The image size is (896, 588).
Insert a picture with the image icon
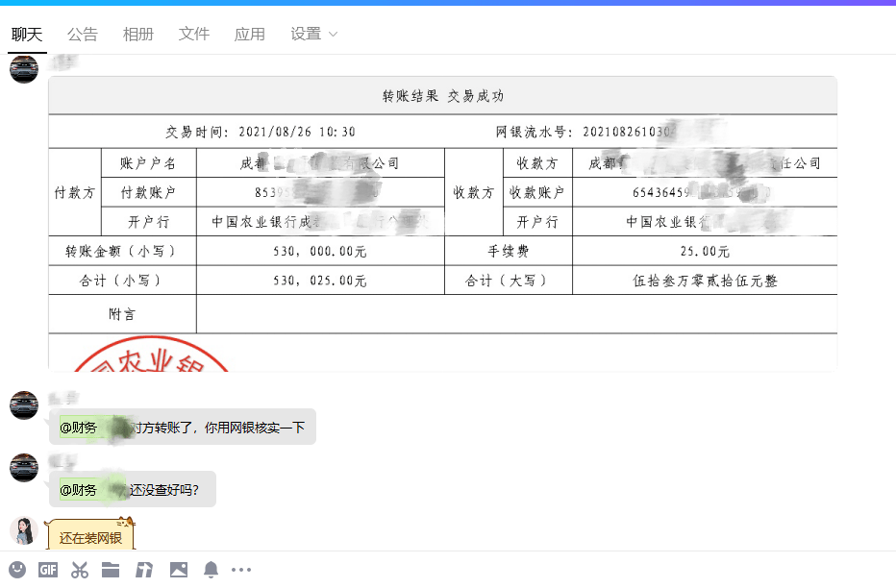click(x=178, y=570)
